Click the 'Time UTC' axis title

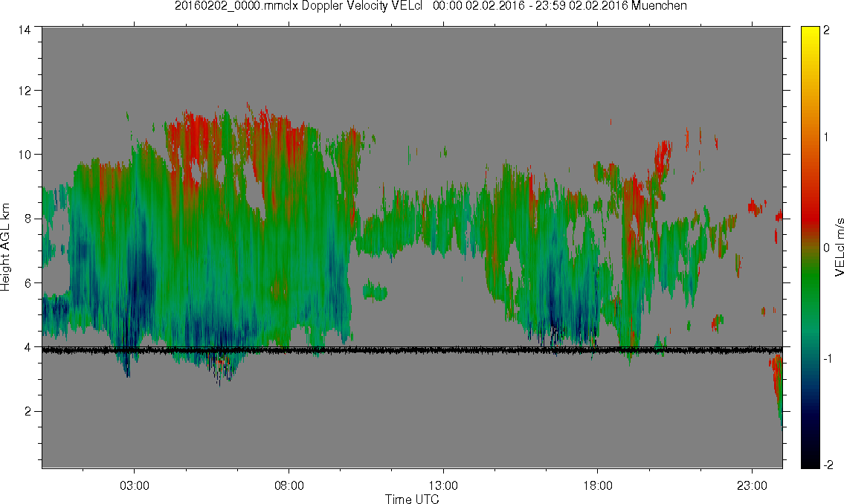coord(412,499)
